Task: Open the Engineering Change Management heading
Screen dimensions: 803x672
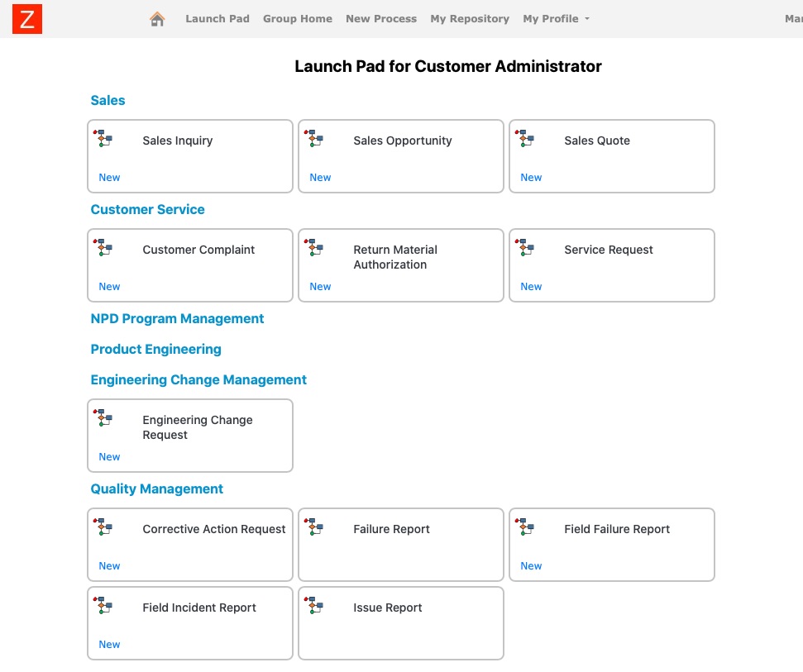Action: [198, 379]
